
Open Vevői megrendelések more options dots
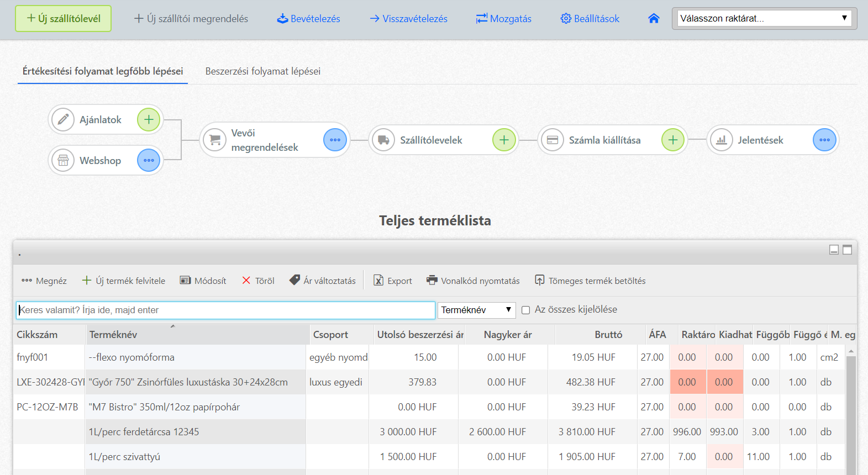[x=335, y=140]
